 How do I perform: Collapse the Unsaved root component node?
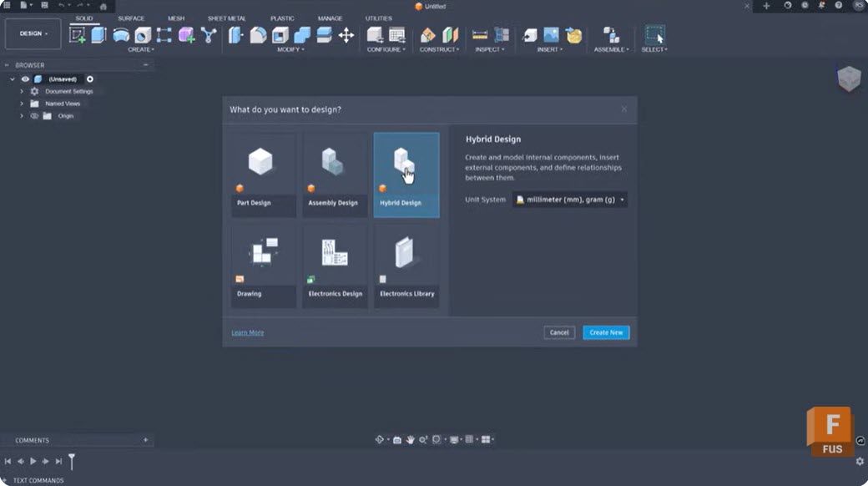point(13,79)
